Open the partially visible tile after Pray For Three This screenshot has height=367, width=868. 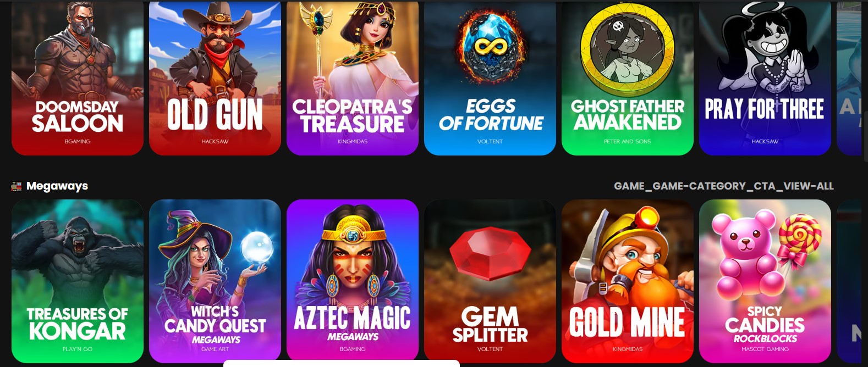852,77
